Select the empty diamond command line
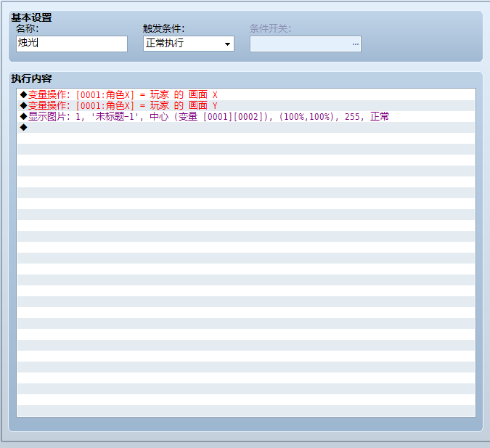490x448 pixels. [246, 128]
